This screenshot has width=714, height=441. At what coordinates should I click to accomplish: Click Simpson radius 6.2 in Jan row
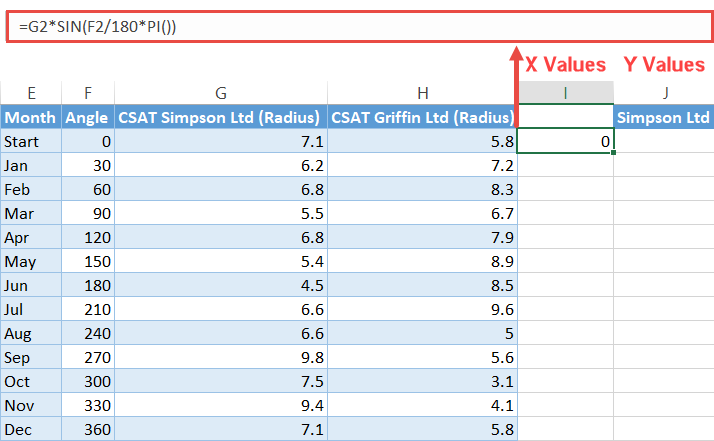[221, 165]
